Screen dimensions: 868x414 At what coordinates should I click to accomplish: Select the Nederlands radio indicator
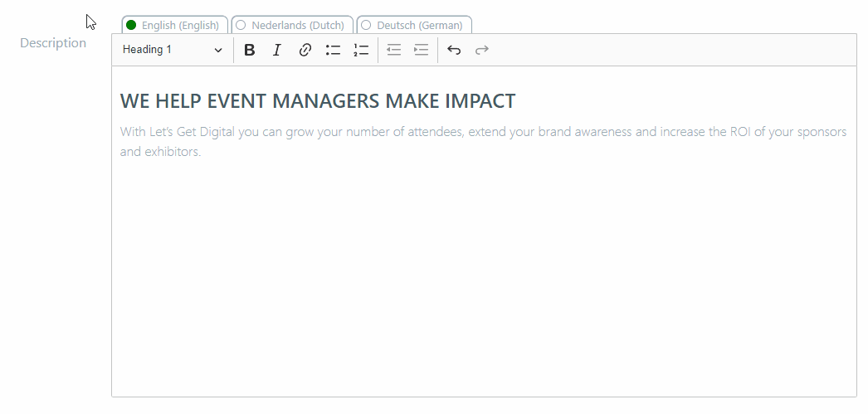[241, 26]
